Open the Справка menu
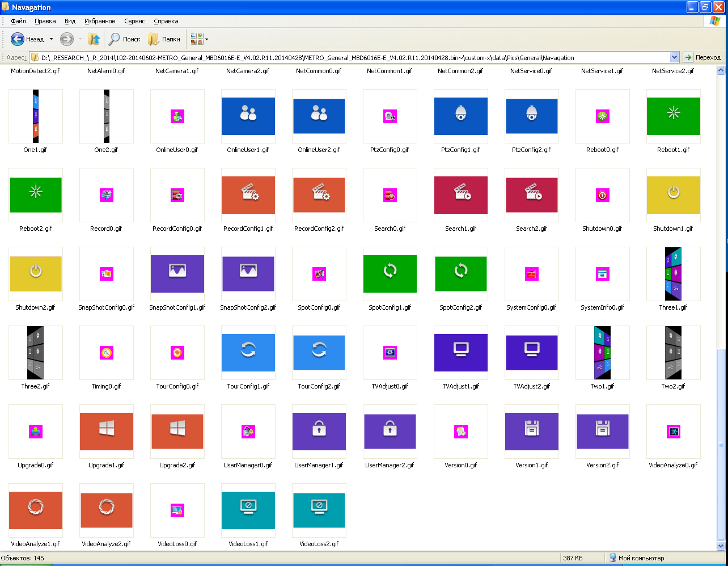This screenshot has height=566, width=728. point(166,21)
